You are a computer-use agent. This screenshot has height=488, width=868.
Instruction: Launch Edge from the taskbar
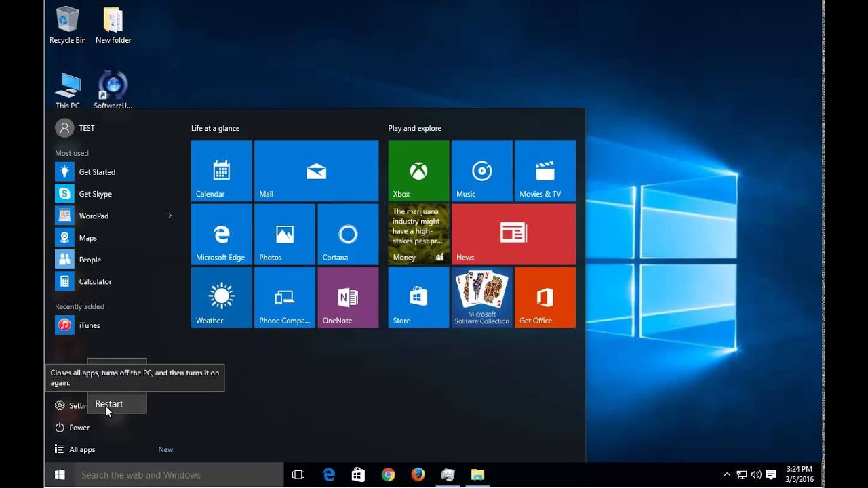pos(329,475)
